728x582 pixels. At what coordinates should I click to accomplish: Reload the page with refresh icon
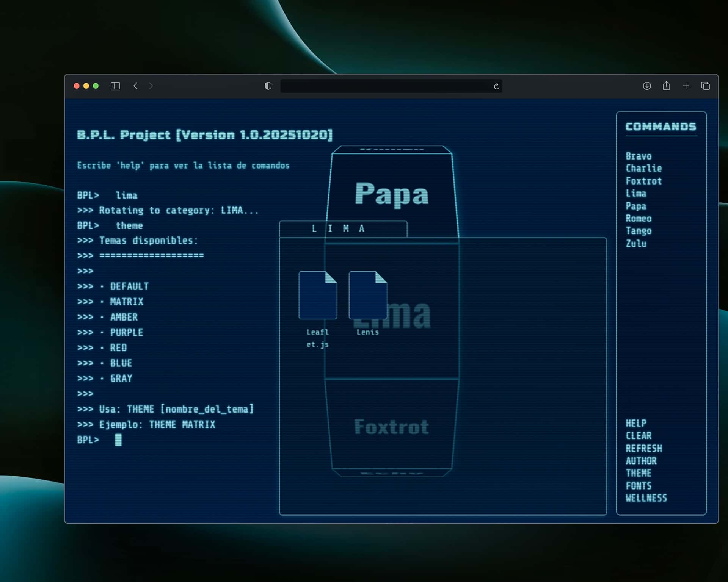[x=496, y=86]
